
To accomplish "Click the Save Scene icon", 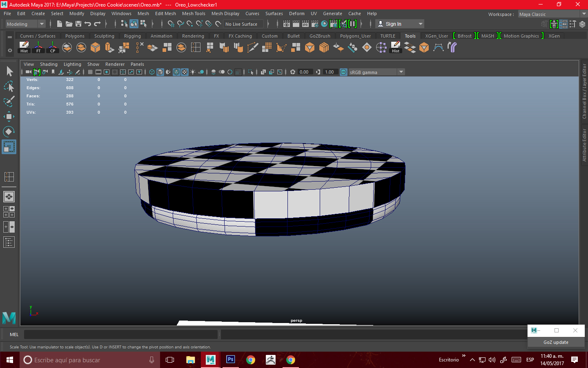I will click(x=78, y=24).
